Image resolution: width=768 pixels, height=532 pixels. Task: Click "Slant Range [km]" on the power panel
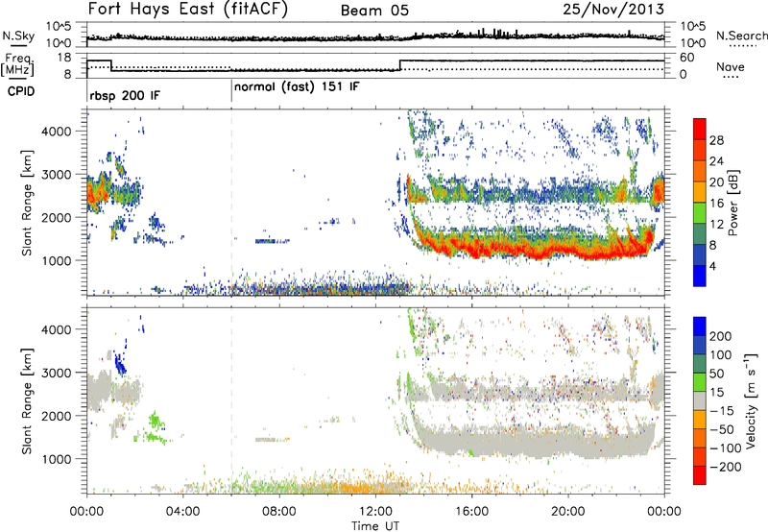click(27, 203)
